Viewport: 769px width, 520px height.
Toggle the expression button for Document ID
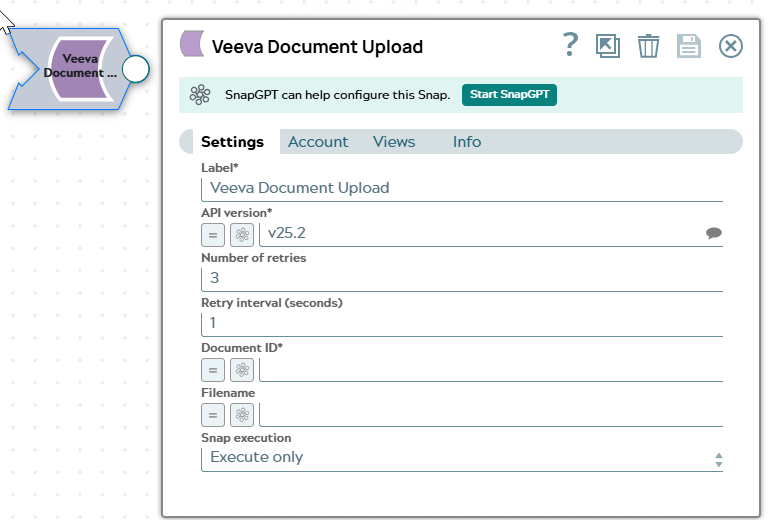coord(213,370)
